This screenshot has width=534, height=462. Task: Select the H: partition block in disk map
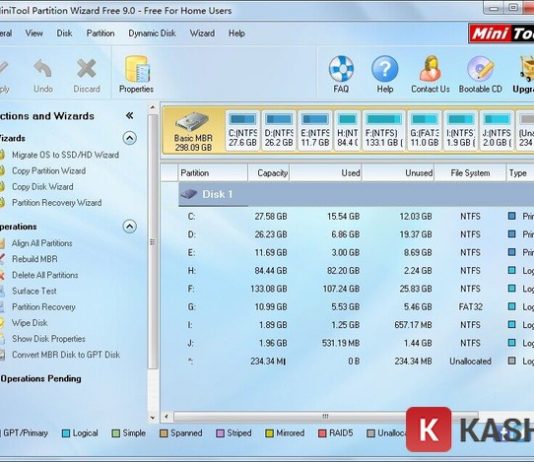[x=348, y=130]
